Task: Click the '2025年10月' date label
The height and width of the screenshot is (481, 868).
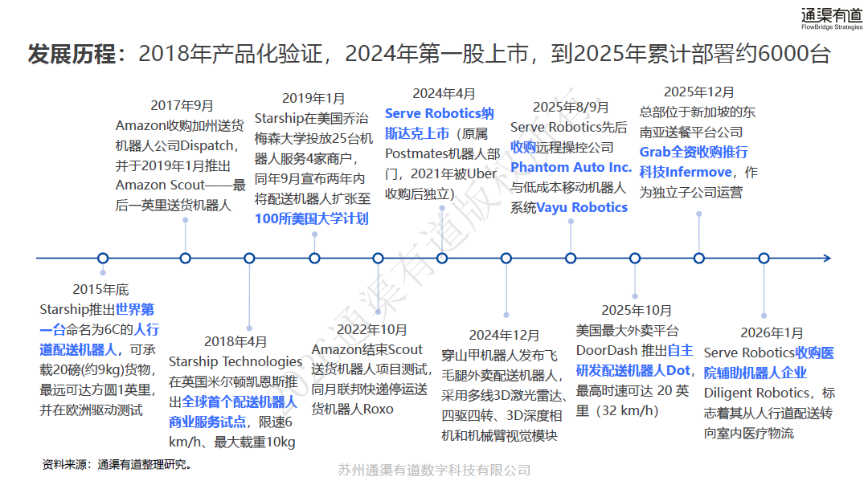Action: 637,310
